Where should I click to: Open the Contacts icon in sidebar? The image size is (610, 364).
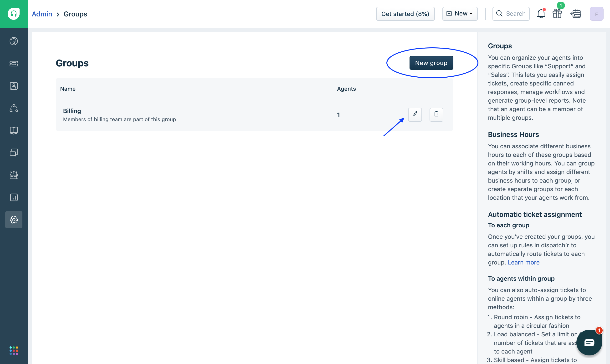tap(14, 86)
